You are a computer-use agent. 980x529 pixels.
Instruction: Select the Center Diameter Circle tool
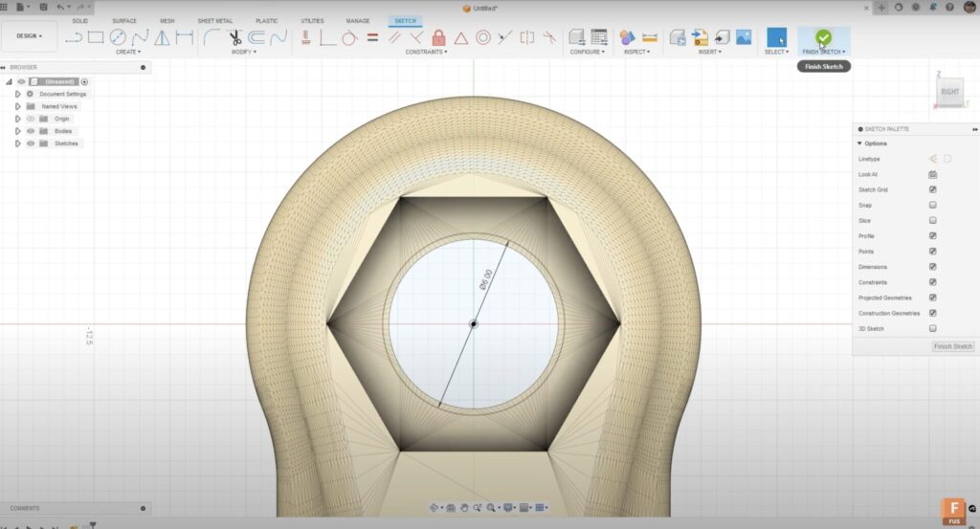[x=118, y=38]
